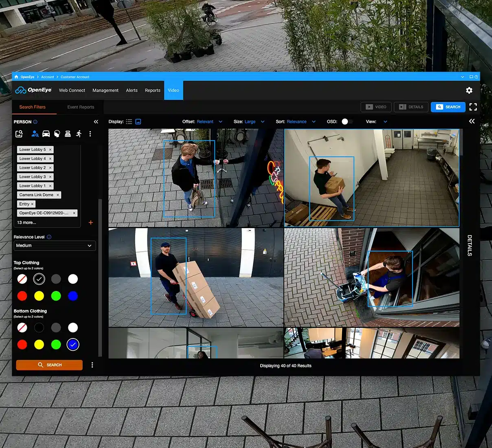This screenshot has width=492, height=448.
Task: Switch to the Event Reports tab
Action: click(x=81, y=107)
